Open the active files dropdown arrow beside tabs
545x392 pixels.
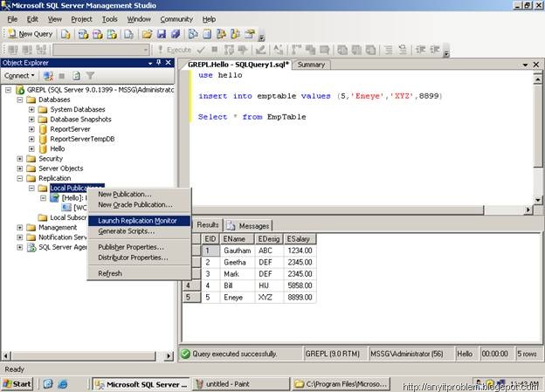coord(525,65)
